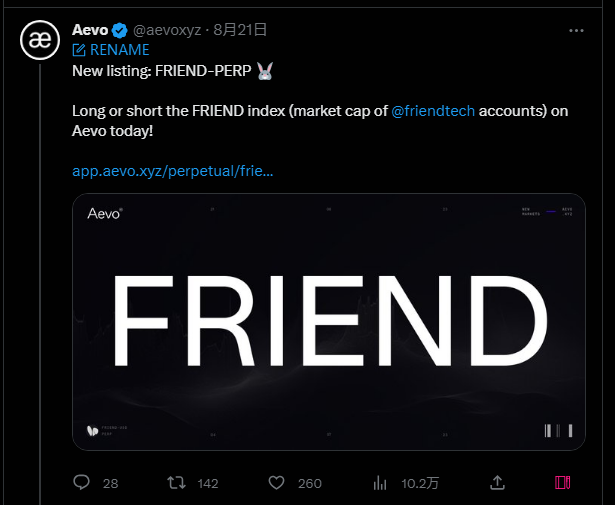This screenshot has height=505, width=615.
Task: Like the tweet with the heart icon
Action: 277,483
